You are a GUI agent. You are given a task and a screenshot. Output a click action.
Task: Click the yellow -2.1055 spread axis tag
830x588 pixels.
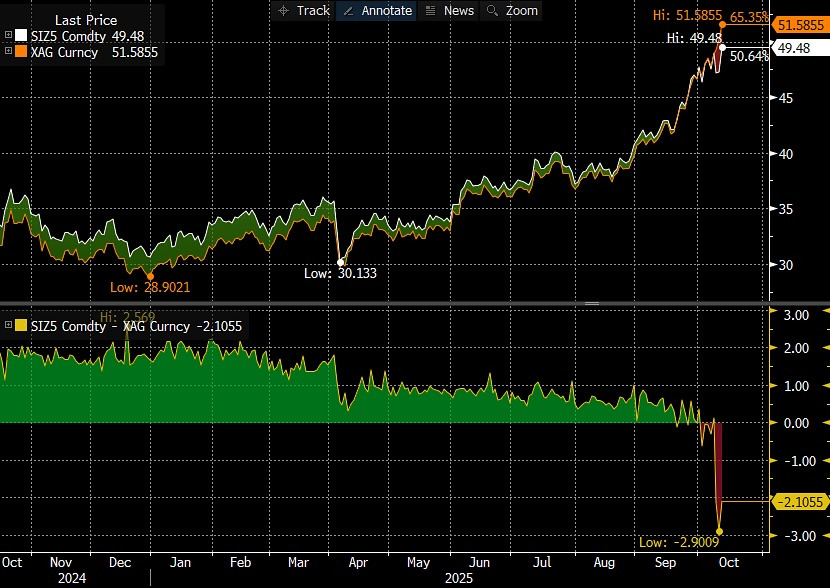800,501
